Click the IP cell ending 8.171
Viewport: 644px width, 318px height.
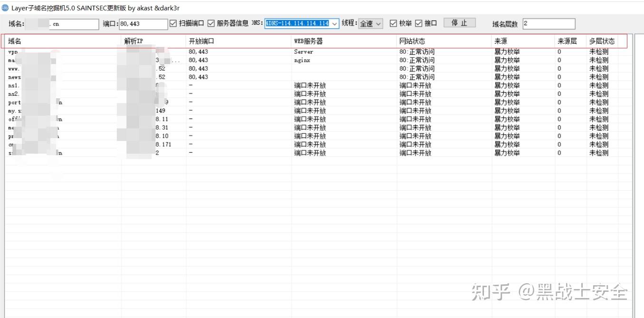tap(154, 144)
